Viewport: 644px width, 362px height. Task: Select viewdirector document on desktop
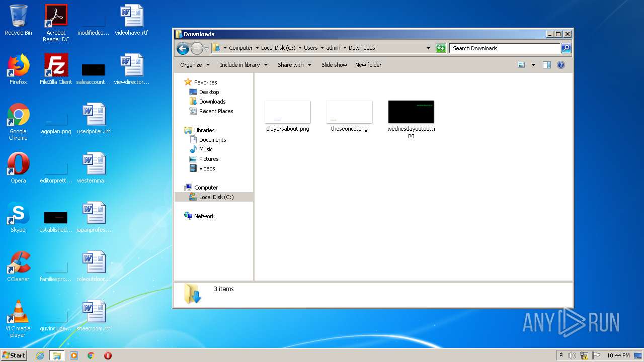click(131, 70)
